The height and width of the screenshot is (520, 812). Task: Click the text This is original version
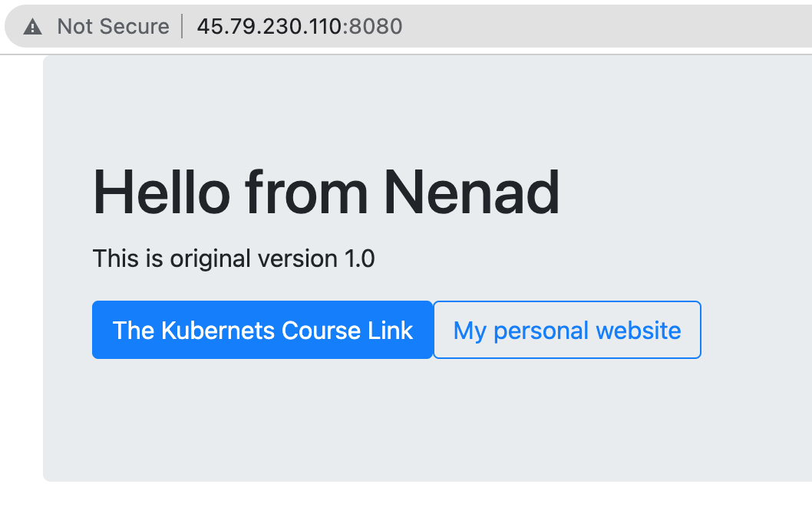pos(215,258)
